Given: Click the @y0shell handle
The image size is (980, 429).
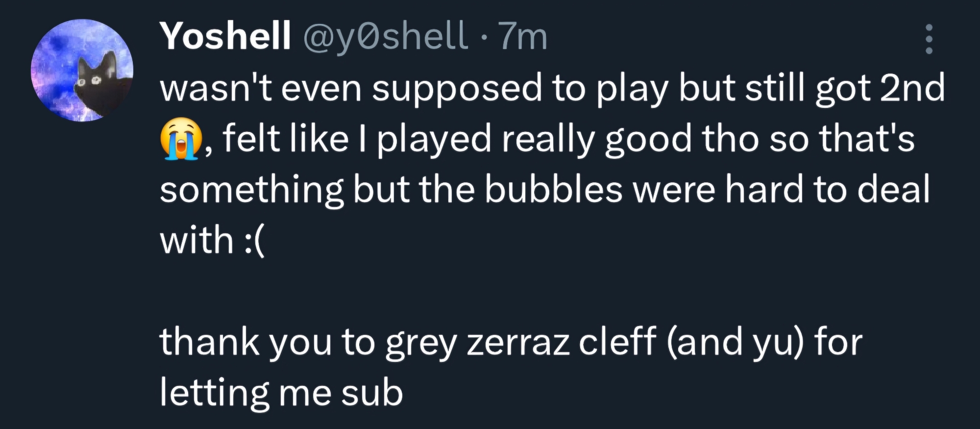Looking at the screenshot, I should (386, 36).
